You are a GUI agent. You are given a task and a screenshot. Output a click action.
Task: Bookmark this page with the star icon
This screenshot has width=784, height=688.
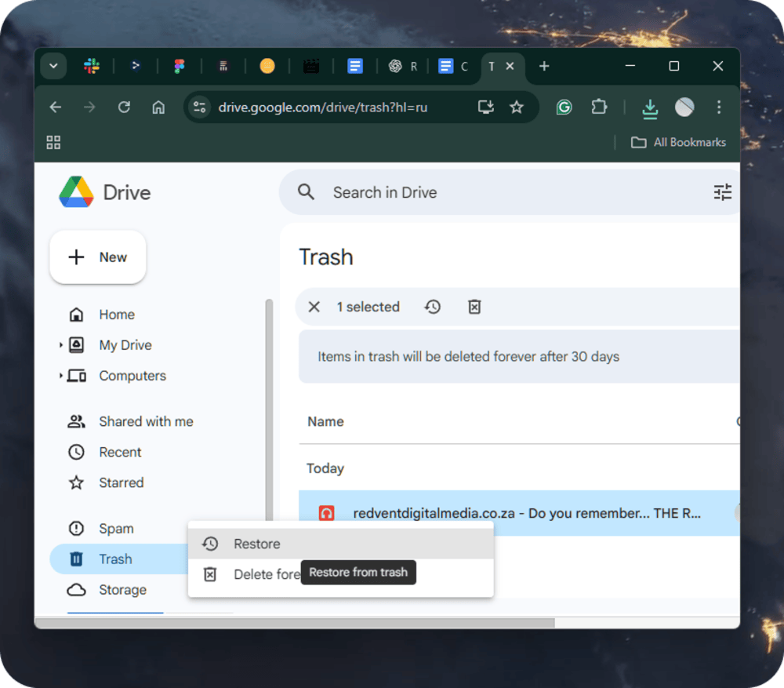517,107
